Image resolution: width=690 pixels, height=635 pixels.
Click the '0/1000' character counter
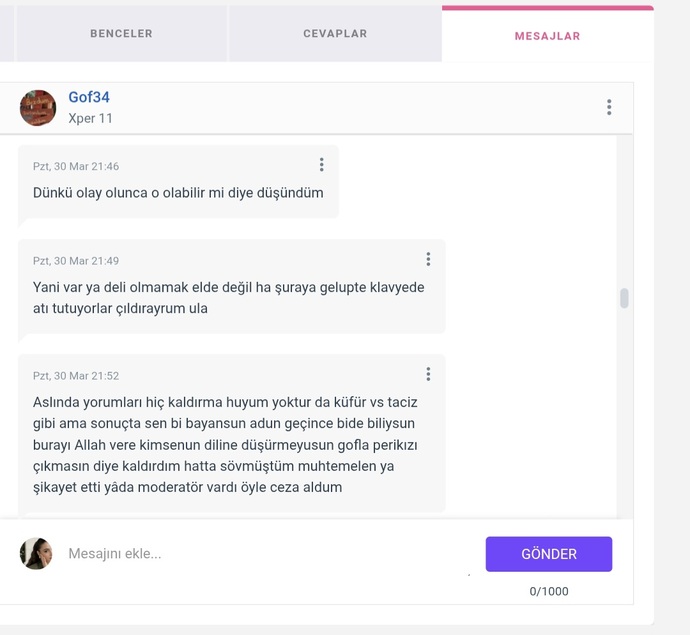pos(549,591)
